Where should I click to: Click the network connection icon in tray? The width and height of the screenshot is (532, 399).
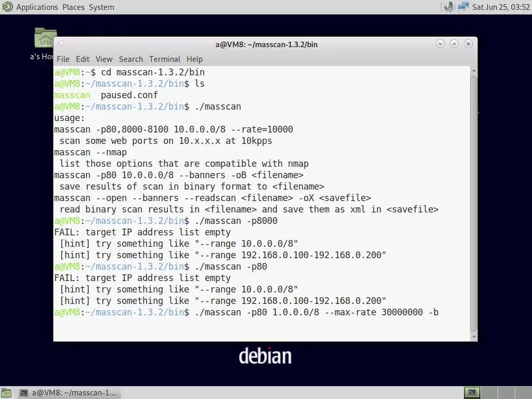click(463, 7)
